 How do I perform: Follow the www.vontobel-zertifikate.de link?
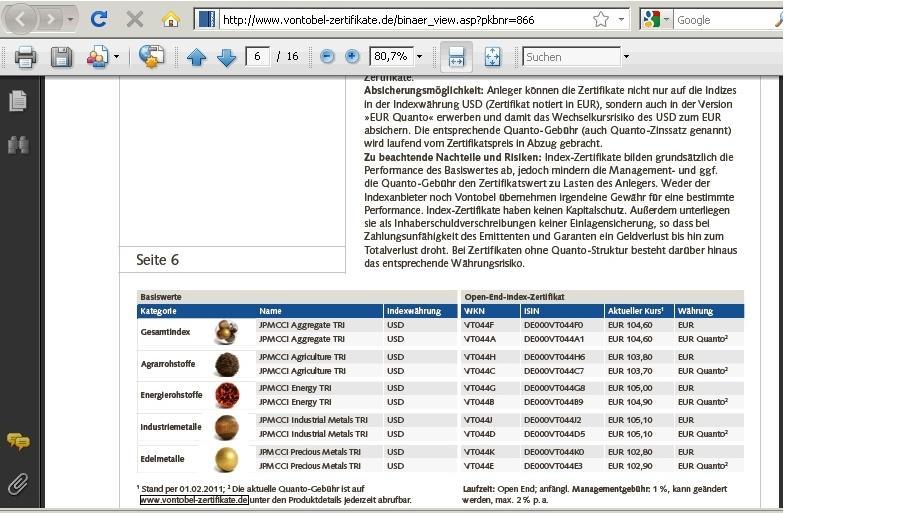(194, 500)
